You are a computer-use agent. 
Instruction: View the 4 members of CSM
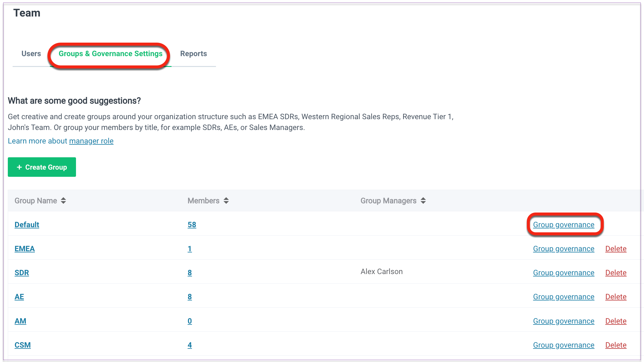190,345
